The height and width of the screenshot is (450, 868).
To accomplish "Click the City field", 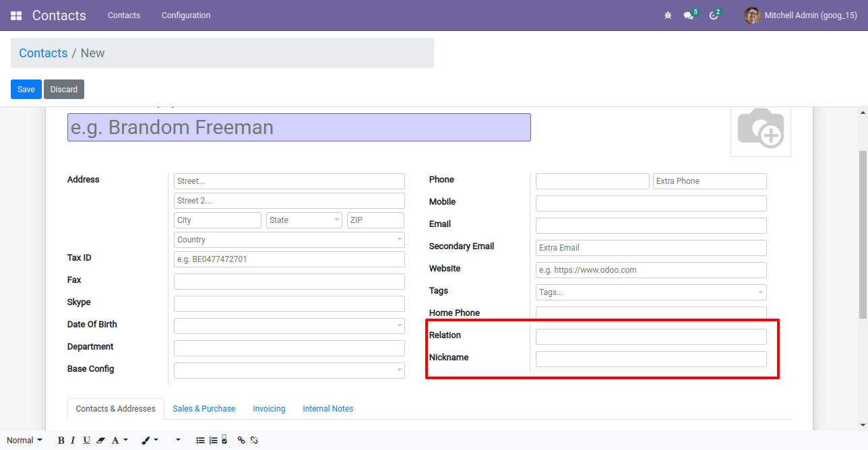I will tap(218, 220).
